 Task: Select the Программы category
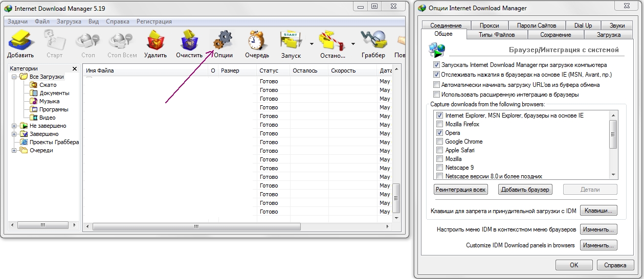point(49,109)
